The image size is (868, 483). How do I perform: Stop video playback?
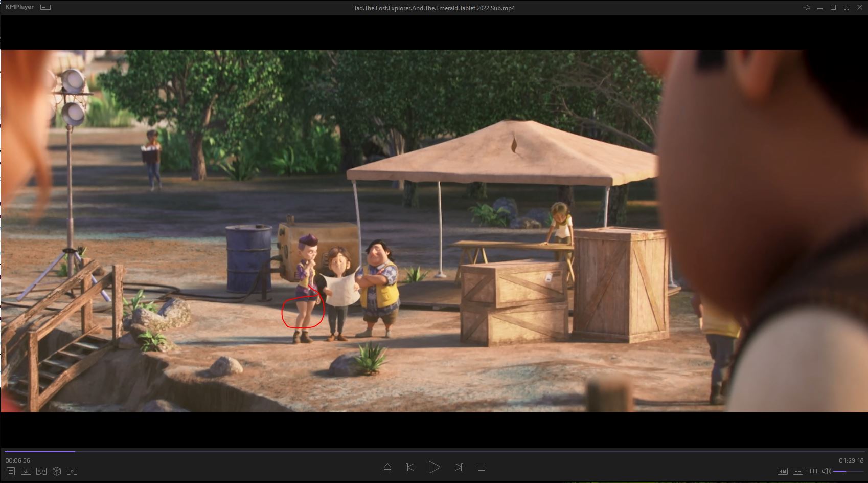click(x=481, y=467)
